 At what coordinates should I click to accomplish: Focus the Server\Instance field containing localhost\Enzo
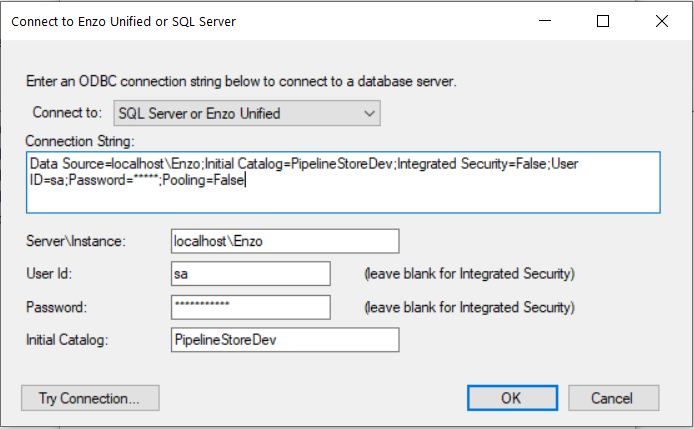[285, 241]
